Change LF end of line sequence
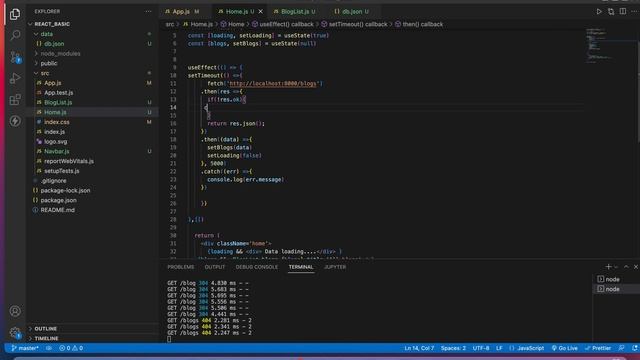The image size is (640, 360). (x=499, y=348)
